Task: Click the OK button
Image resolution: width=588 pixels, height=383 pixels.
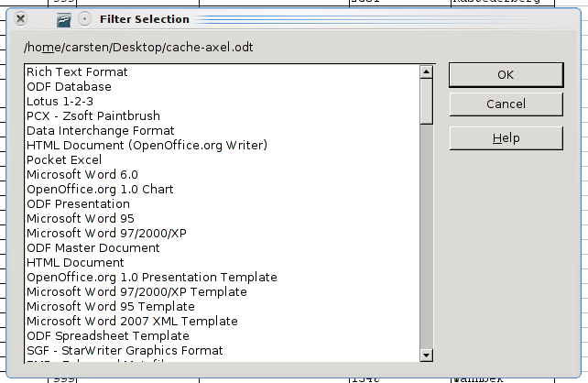Action: point(505,75)
